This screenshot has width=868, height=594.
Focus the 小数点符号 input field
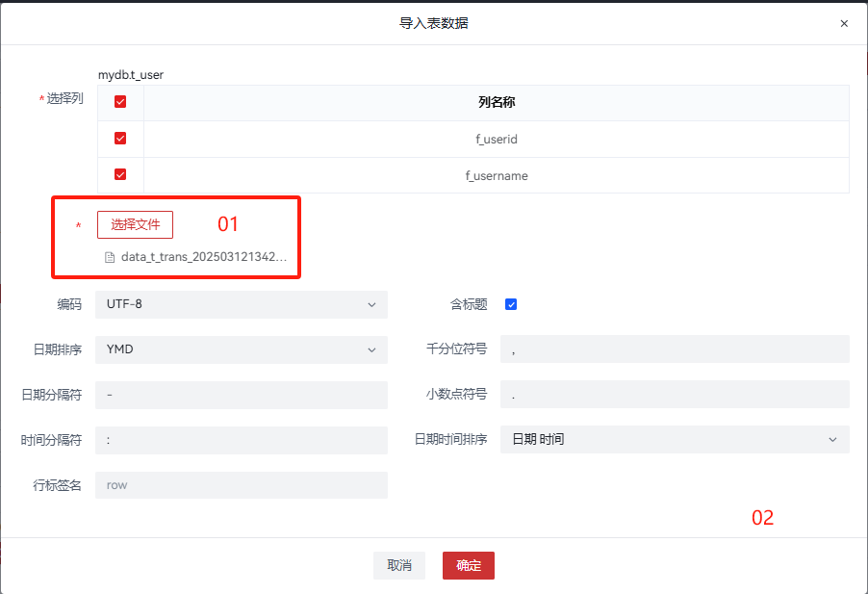(x=674, y=395)
